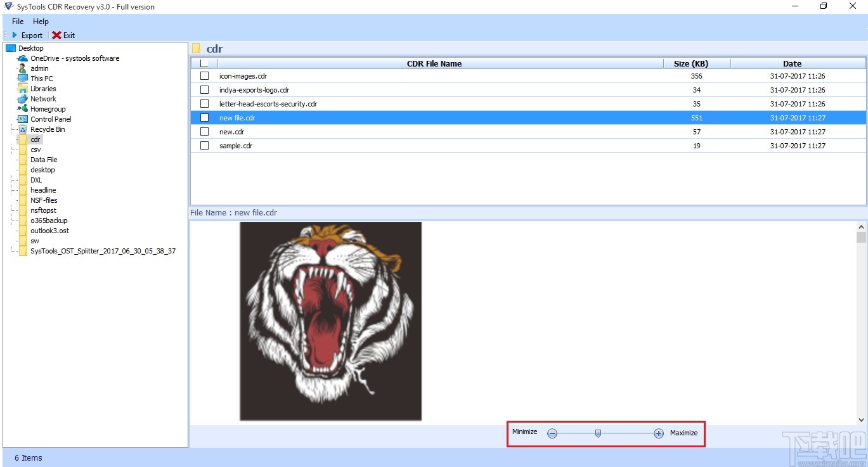Check the new file.cdr checkbox

204,117
